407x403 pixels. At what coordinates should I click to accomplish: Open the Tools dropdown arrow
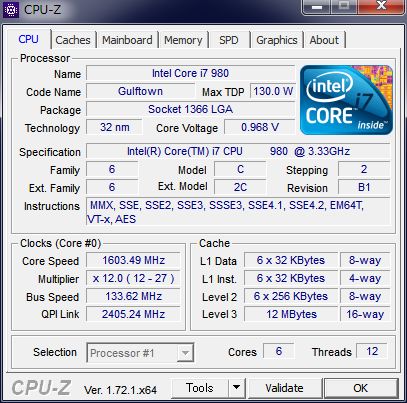pos(237,388)
